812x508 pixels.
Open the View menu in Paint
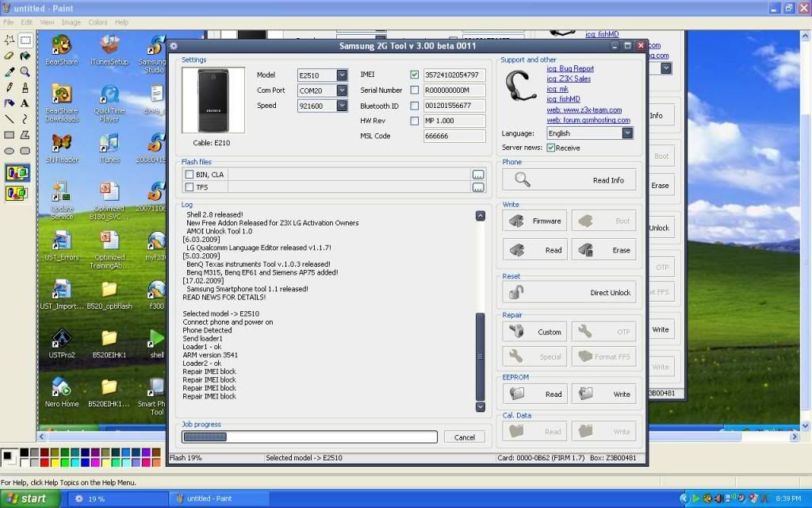point(47,22)
